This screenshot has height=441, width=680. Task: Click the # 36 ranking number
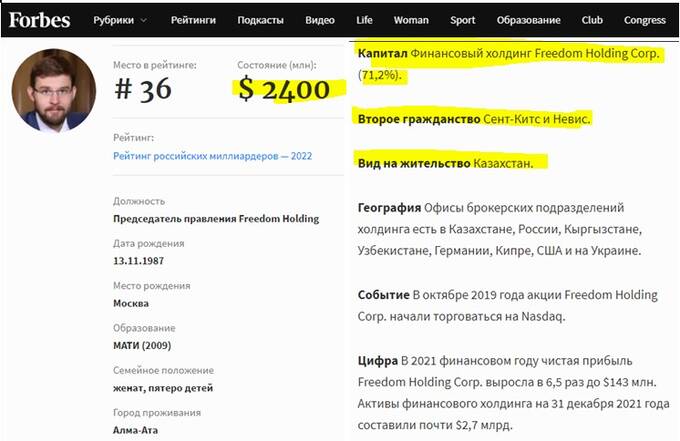point(142,89)
